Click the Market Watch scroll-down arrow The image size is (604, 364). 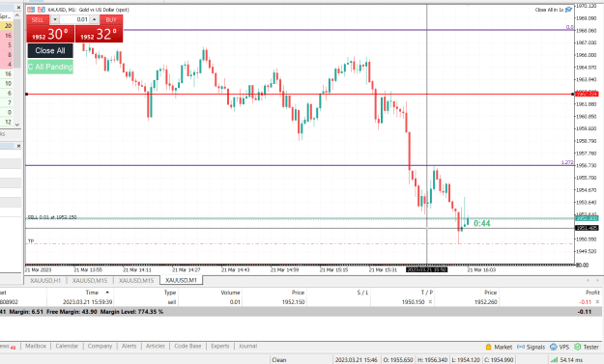pyautogui.click(x=17, y=125)
